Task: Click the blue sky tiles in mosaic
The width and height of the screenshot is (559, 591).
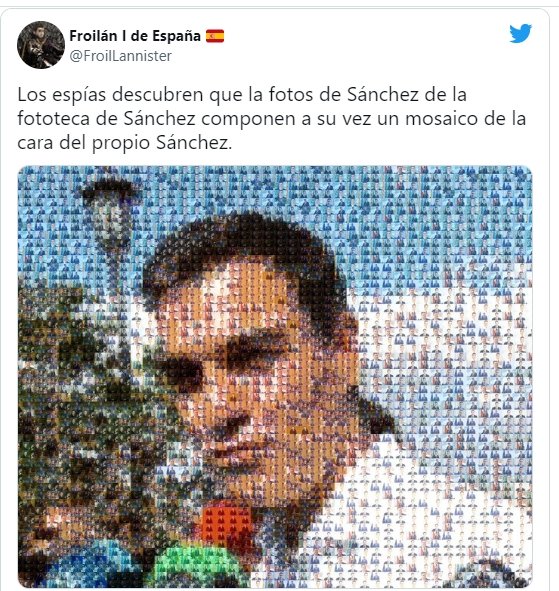Action: point(415,226)
